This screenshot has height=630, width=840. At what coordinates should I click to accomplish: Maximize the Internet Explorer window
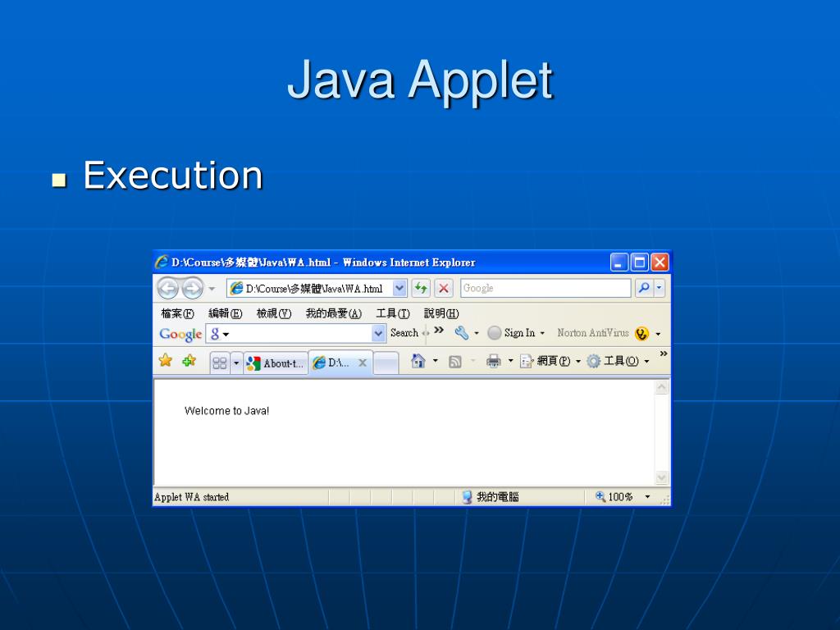(x=640, y=262)
